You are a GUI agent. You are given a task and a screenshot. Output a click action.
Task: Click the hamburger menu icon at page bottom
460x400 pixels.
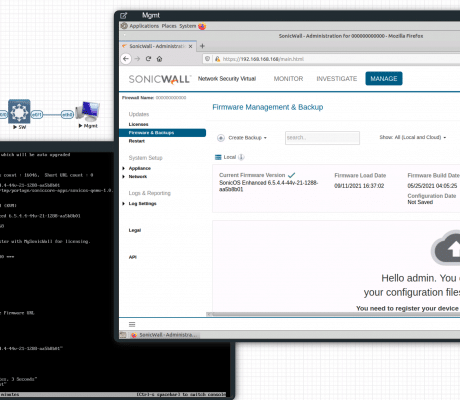coord(132,324)
